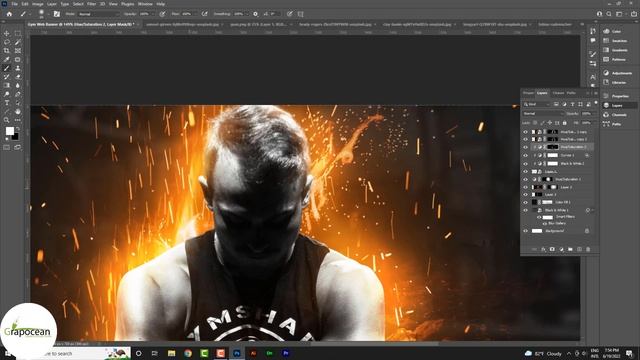
Task: Hide the Color Fill 1 layer
Action: pyautogui.click(x=525, y=202)
